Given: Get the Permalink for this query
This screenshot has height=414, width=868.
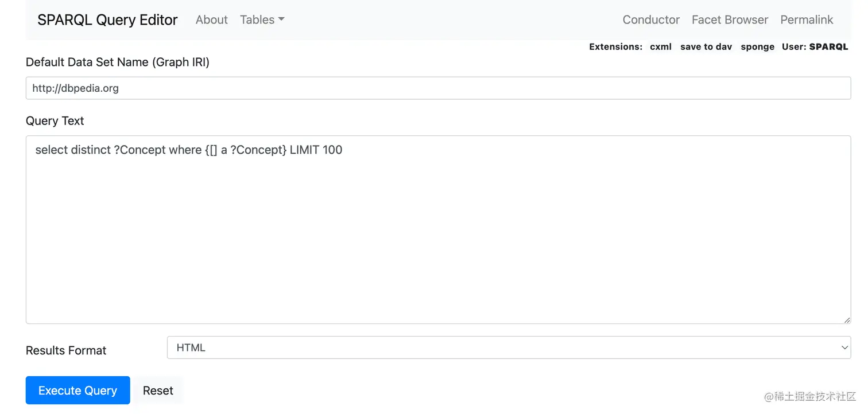Looking at the screenshot, I should (807, 19).
